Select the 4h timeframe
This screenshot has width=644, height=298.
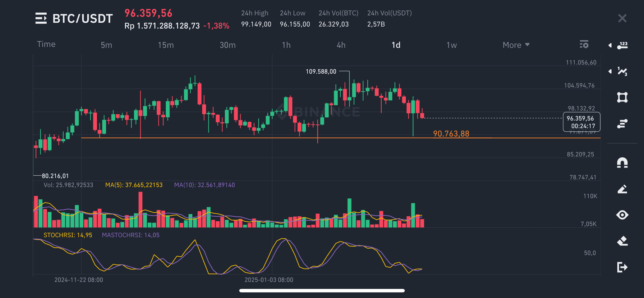[341, 45]
